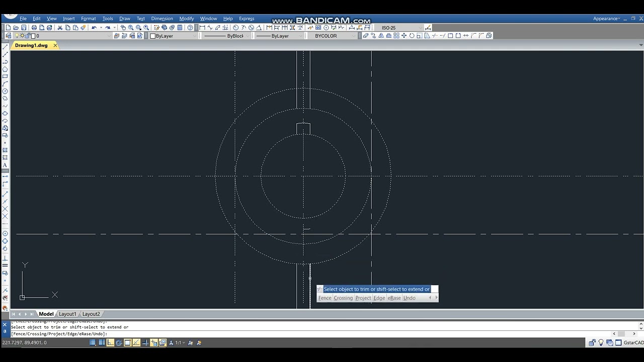Toggle Lineweight display in status bar
This screenshot has height=362, width=644.
pyautogui.click(x=145, y=342)
